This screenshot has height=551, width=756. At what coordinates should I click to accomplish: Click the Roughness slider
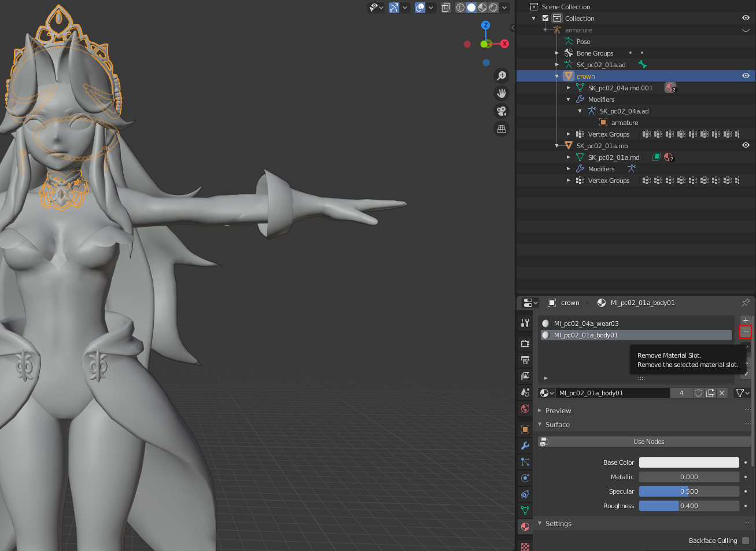point(689,506)
